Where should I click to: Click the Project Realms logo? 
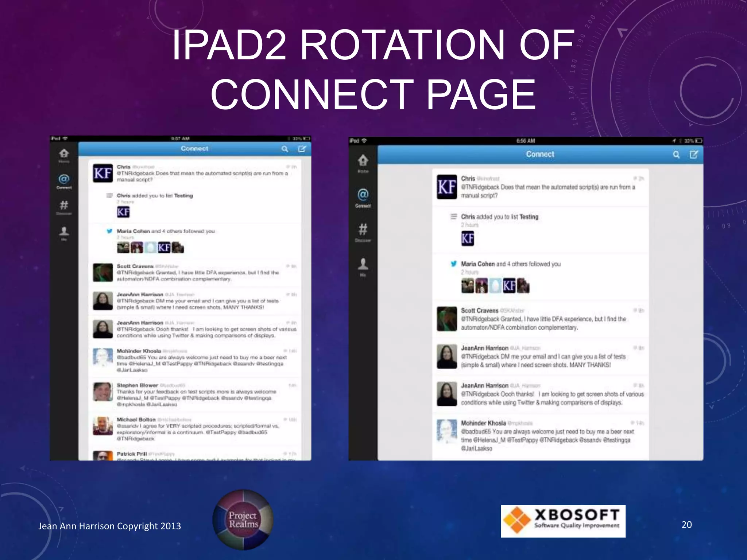tap(243, 520)
